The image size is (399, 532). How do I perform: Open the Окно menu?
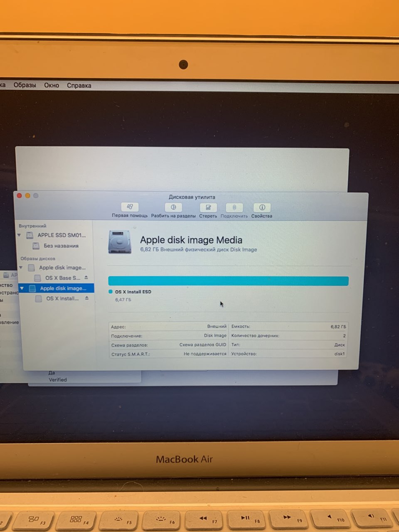point(52,85)
